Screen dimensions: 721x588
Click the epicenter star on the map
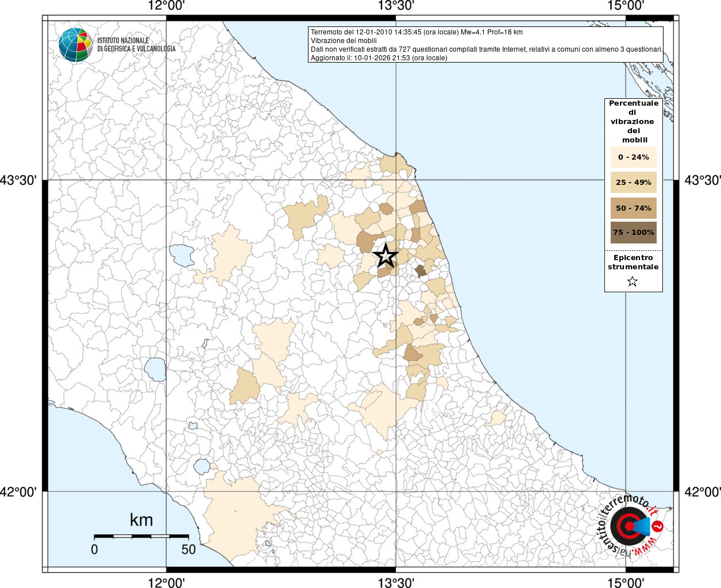(x=385, y=256)
